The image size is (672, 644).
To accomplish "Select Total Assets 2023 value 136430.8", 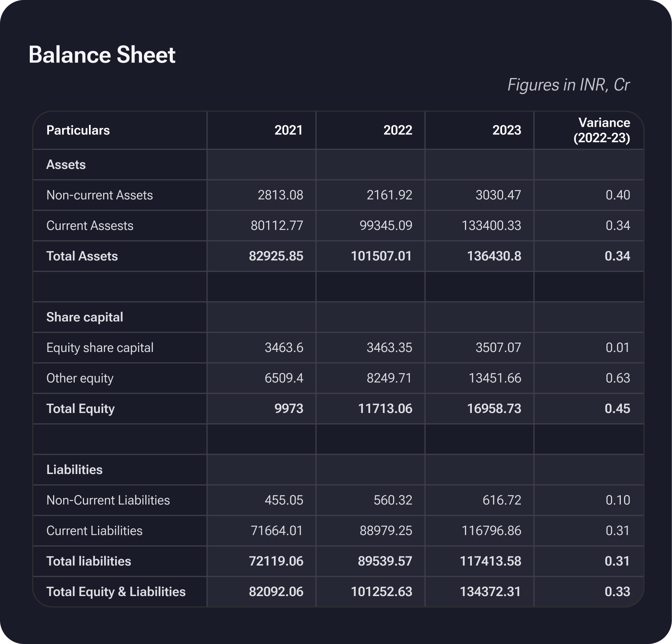I will coord(494,256).
